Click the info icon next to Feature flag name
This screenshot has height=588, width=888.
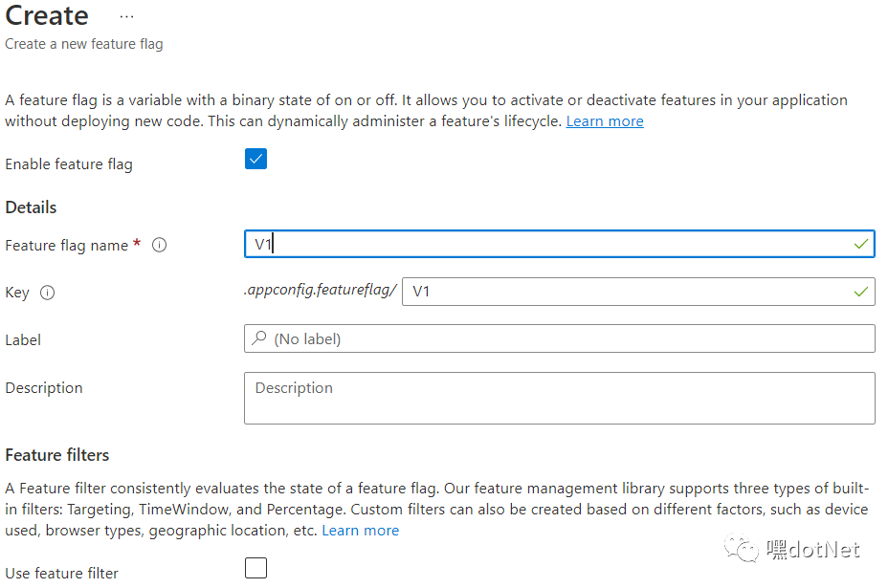(160, 245)
